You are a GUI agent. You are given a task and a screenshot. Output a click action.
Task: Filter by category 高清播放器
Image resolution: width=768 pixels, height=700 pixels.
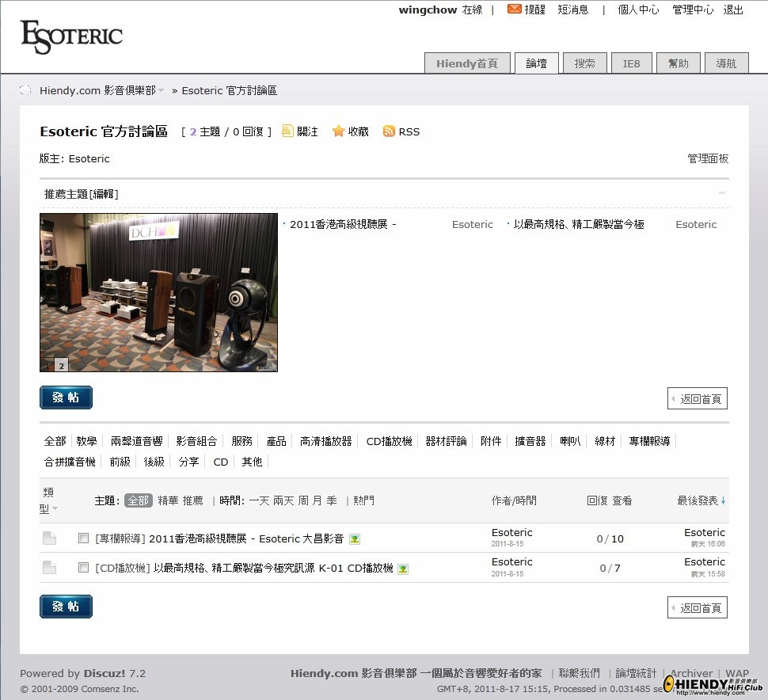325,441
